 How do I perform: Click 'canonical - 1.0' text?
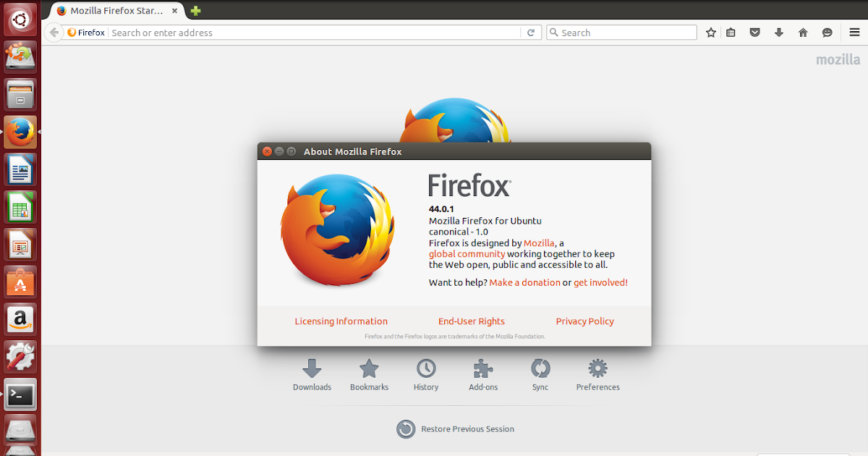pos(459,232)
